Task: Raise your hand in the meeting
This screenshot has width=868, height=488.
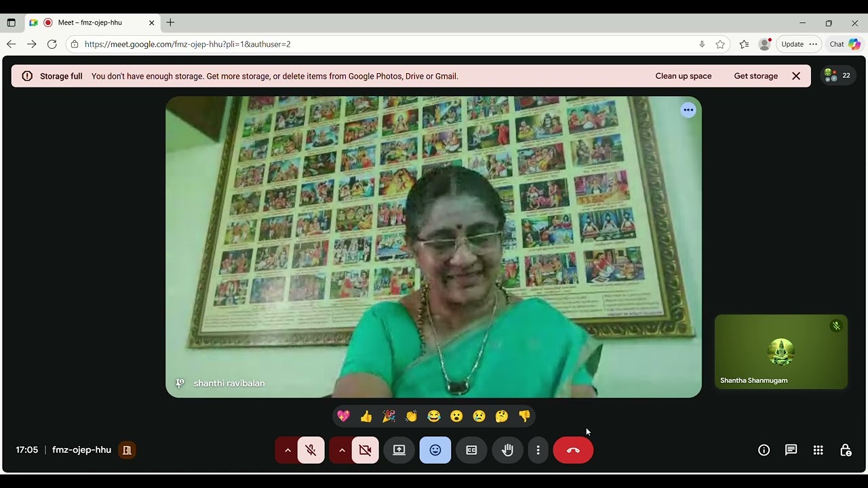Action: point(507,450)
